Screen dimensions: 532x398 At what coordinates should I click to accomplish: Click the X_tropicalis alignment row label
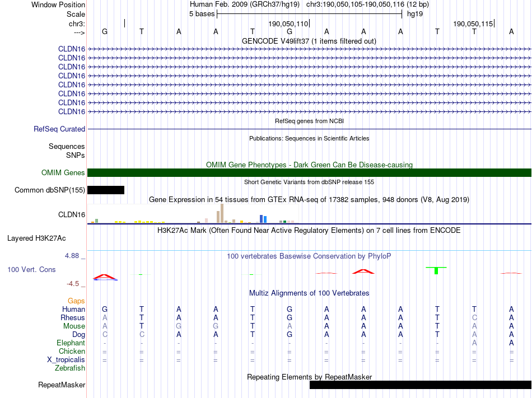click(x=66, y=360)
